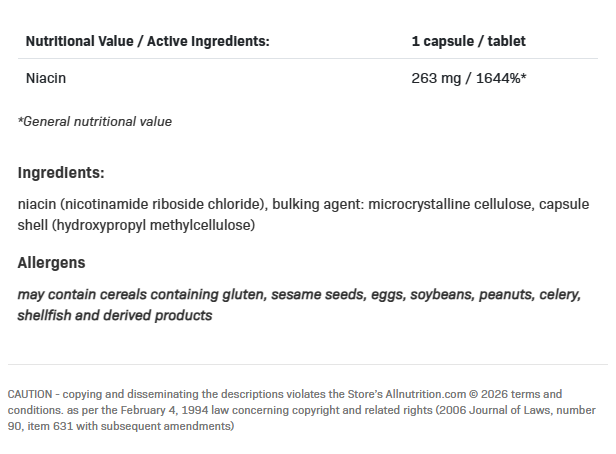Click 'microcrystalline cellulose' in ingredients

(x=451, y=205)
